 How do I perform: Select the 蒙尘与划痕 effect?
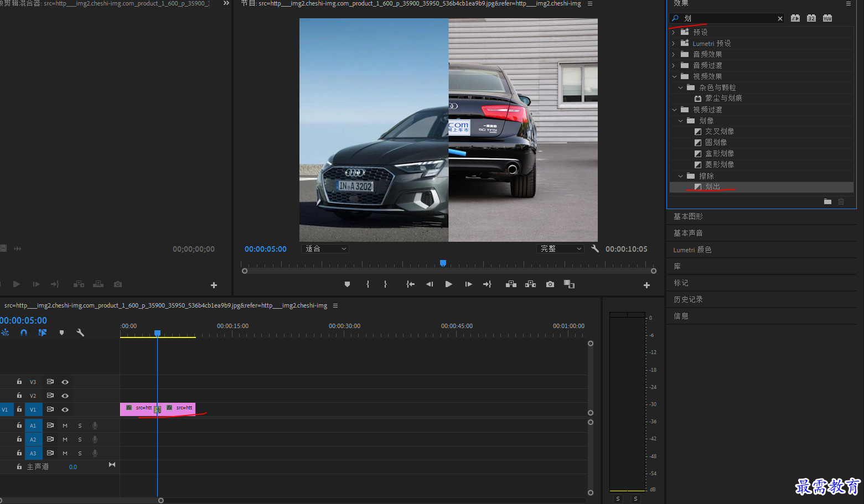coord(723,98)
